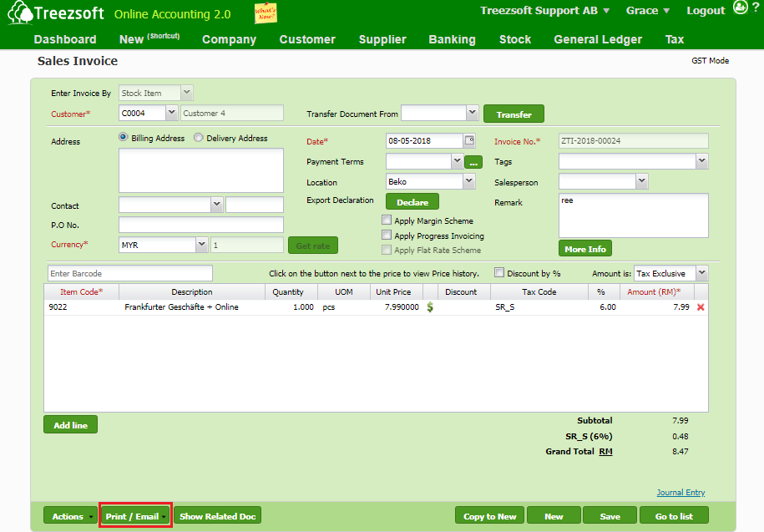The height and width of the screenshot is (532, 764).
Task: Open the Payment Terms dropdown
Action: [x=457, y=161]
